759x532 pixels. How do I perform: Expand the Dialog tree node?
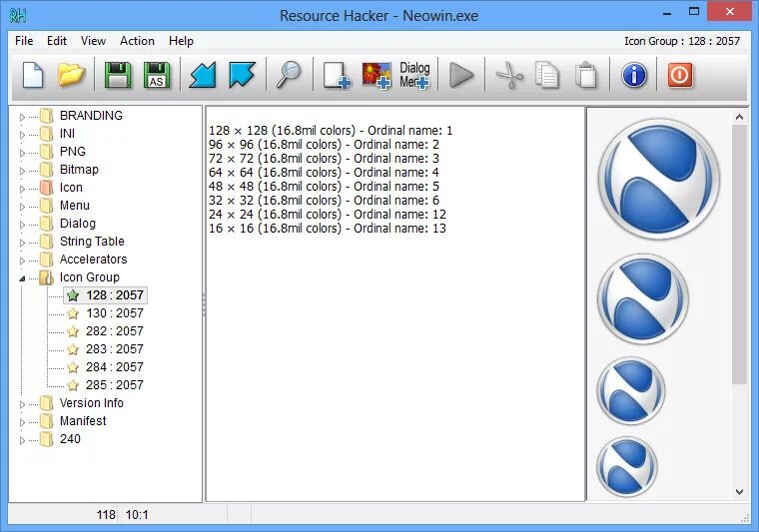[x=22, y=225]
